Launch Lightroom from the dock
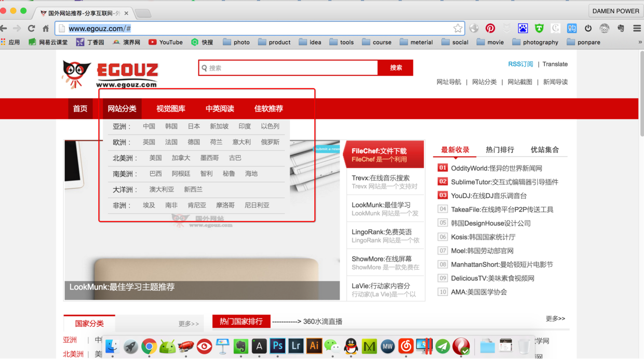Screen dimensions: 644x359 pyautogui.click(x=295, y=346)
